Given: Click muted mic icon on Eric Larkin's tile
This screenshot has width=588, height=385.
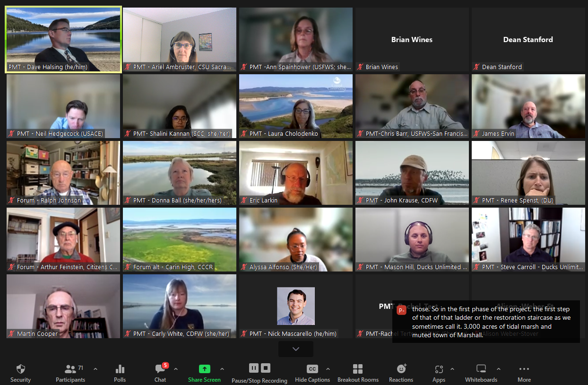Looking at the screenshot, I should pos(244,201).
